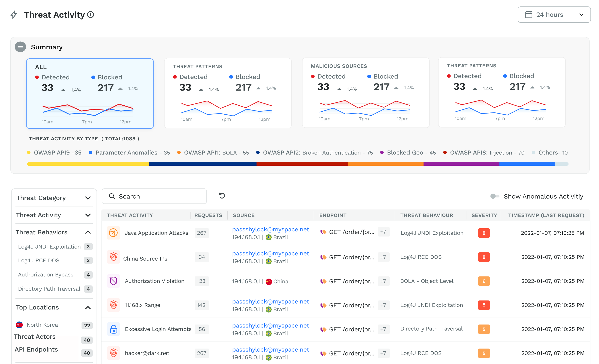
Task: Click the hacker@dark.net row threat icon
Action: [113, 353]
